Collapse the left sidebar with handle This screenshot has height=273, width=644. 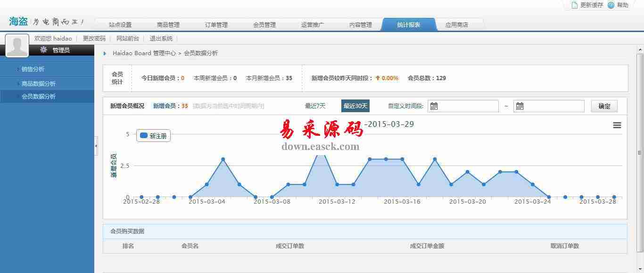96,146
